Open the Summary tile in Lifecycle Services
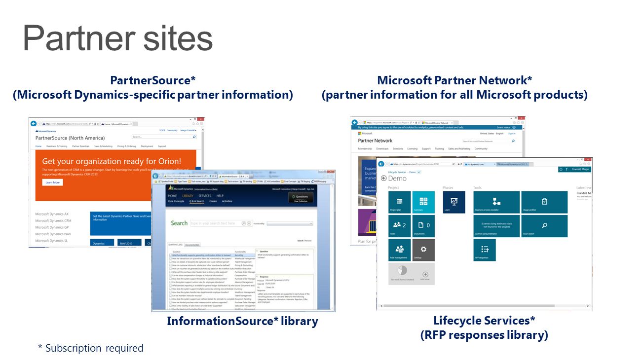 click(423, 202)
